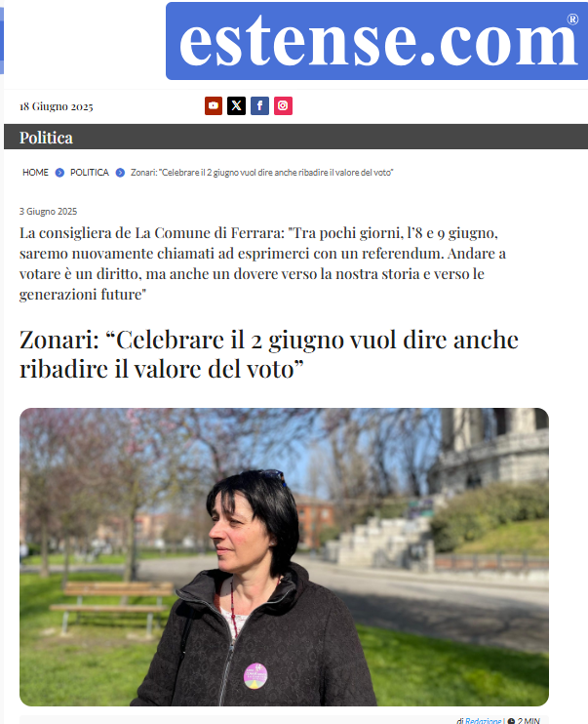Go to homepage via estense.com logo
The width and height of the screenshot is (588, 724).
point(376,41)
